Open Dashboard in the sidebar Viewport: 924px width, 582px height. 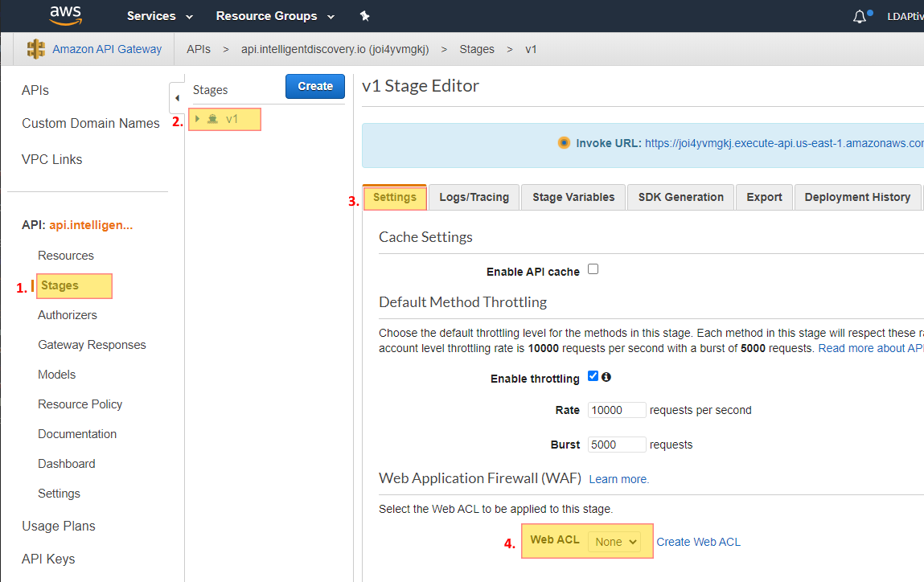click(67, 464)
